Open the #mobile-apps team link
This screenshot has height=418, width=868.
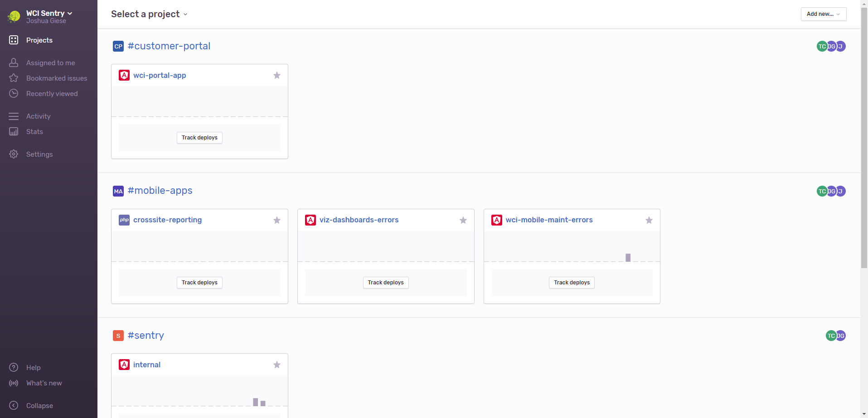[160, 191]
